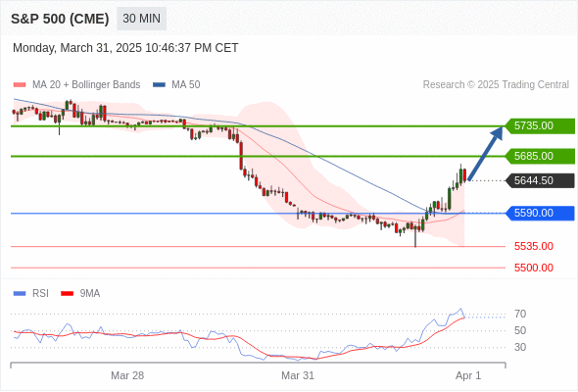
Task: Click the 30 MIN timeframe badge
Action: coord(141,19)
